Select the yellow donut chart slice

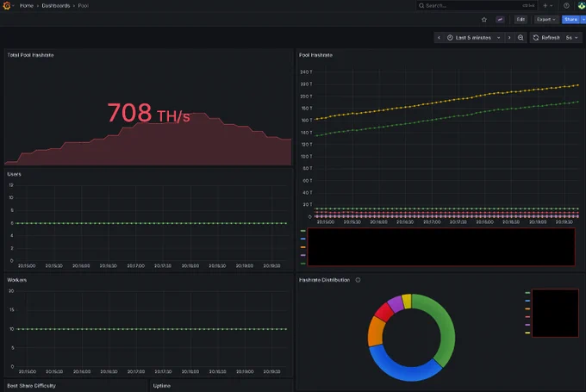tap(407, 302)
